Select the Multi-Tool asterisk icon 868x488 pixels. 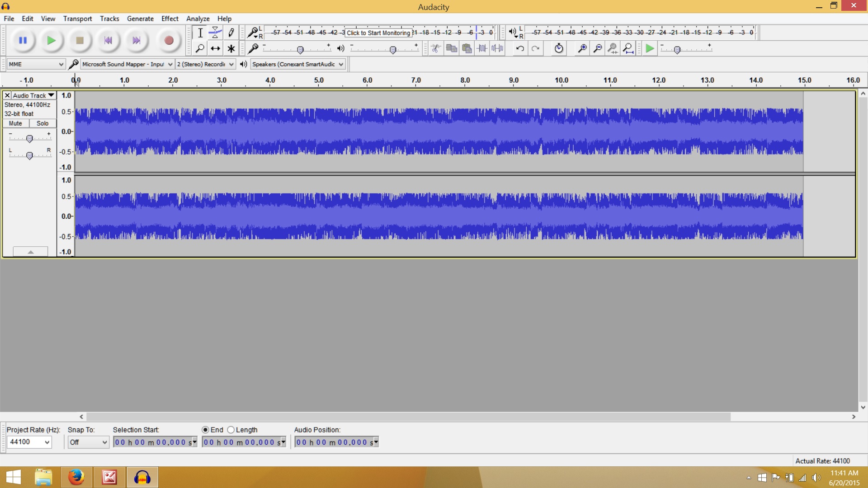click(231, 48)
